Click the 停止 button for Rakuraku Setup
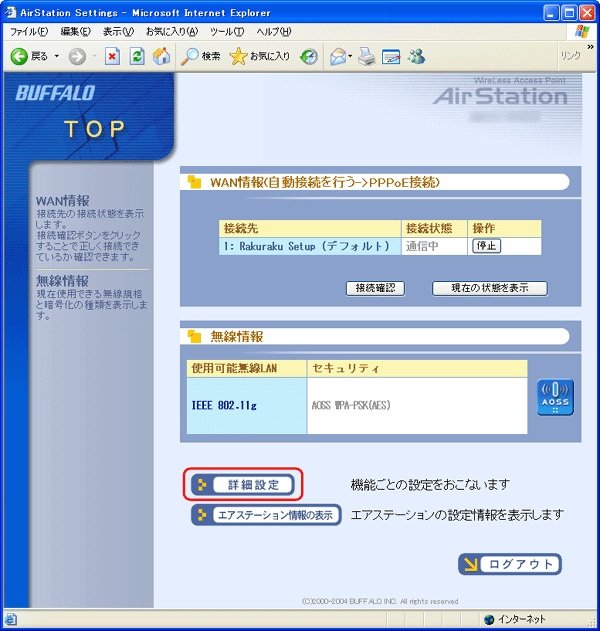This screenshot has height=631, width=600. 487,246
